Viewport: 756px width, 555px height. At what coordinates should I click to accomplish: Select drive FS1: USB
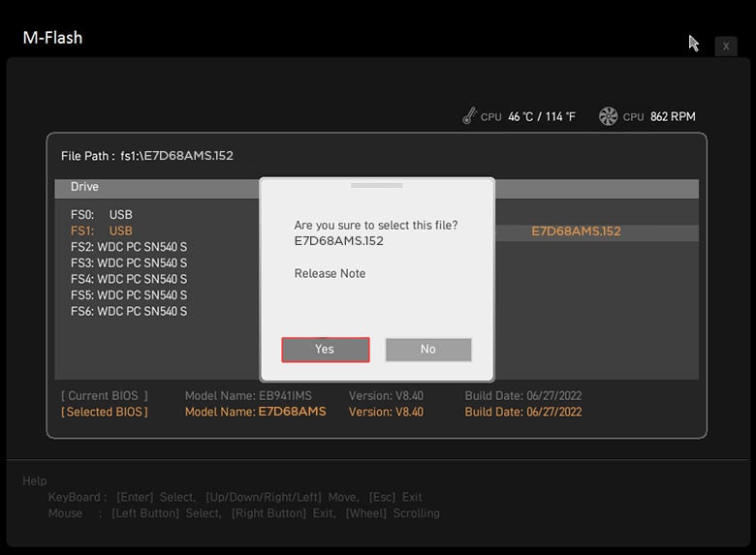pyautogui.click(x=101, y=231)
